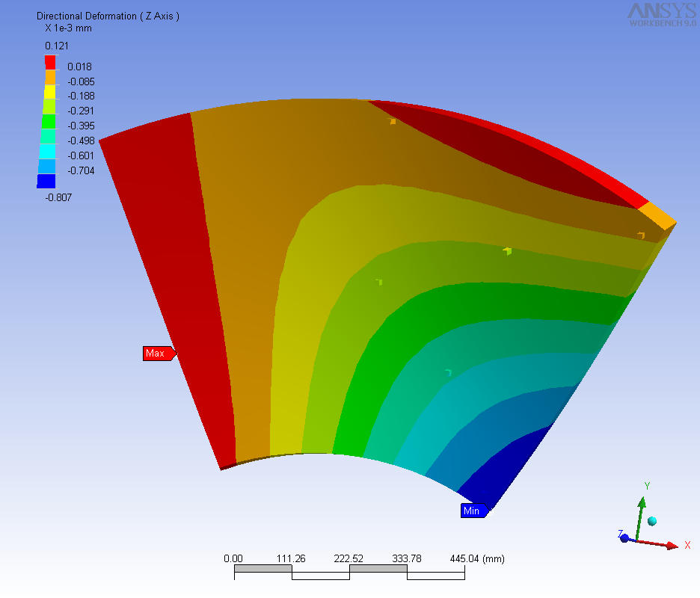The width and height of the screenshot is (700, 598).
Task: Click the cyan isometric sphere on triad
Action: click(652, 521)
